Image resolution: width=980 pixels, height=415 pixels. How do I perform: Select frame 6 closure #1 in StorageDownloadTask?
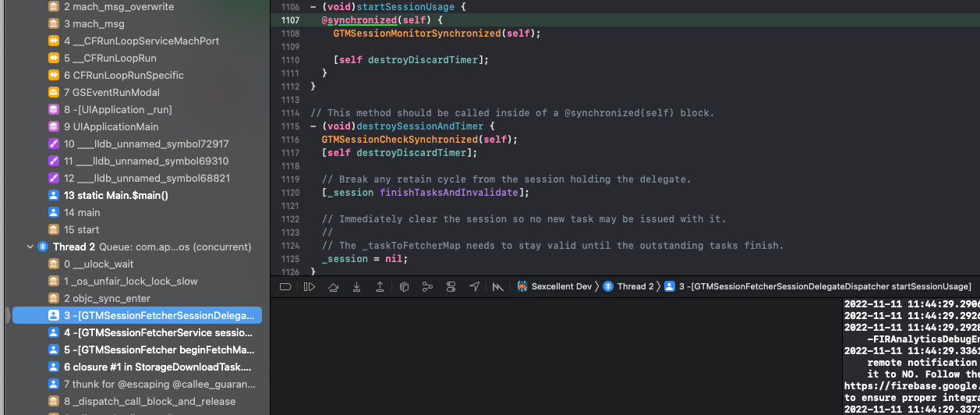(x=136, y=367)
